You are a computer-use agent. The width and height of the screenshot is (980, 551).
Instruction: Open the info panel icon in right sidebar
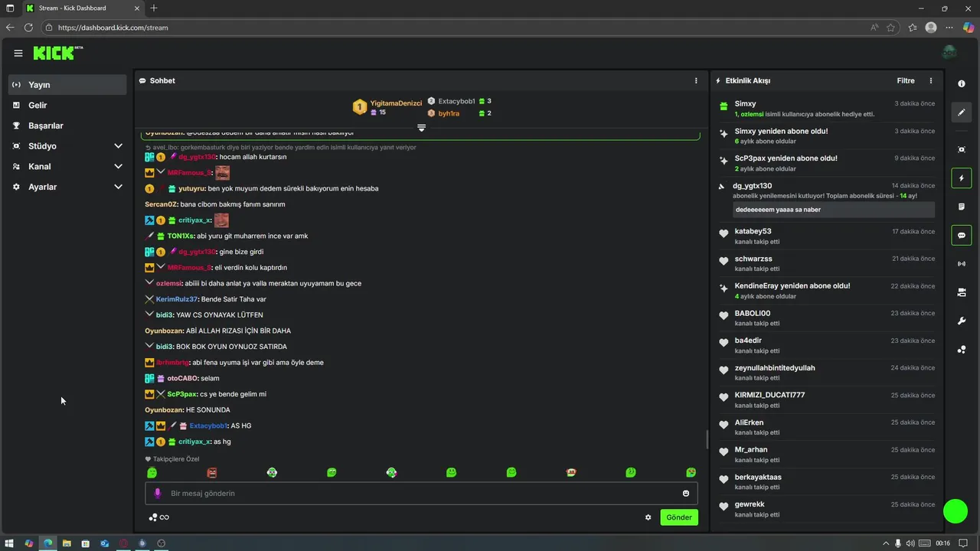pos(962,84)
